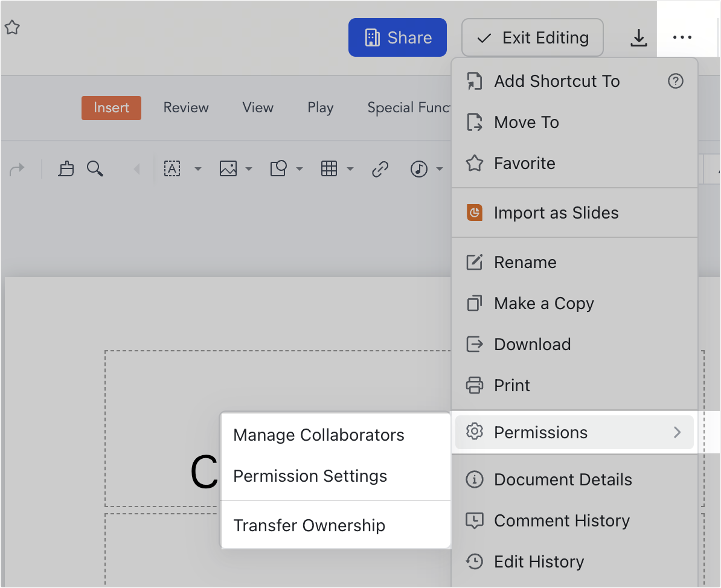Screen dimensions: 721x588
Task: Insert a text box with the A icon
Action: pos(172,168)
